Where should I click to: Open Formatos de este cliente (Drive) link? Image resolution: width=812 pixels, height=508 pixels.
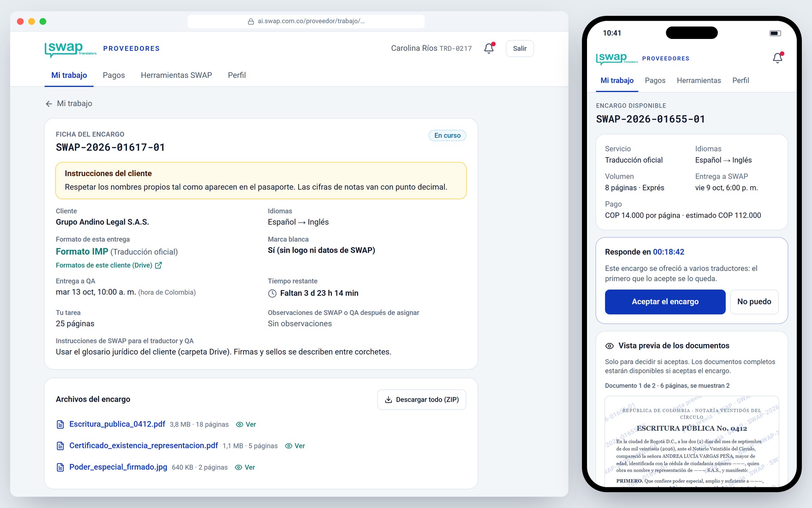point(109,265)
